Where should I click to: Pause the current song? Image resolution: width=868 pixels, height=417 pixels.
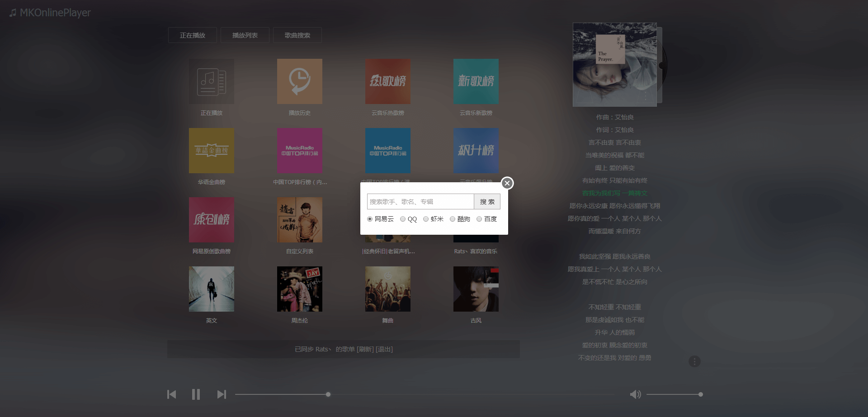click(x=196, y=394)
